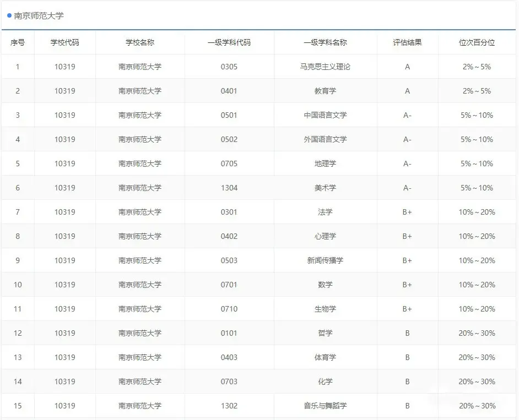
Task: Select subject code 0703
Action: click(229, 381)
